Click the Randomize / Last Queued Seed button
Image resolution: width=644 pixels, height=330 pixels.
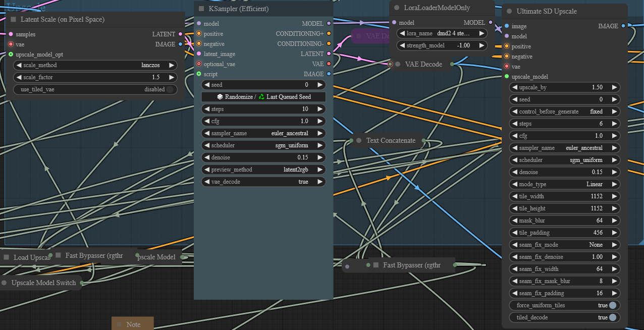263,97
